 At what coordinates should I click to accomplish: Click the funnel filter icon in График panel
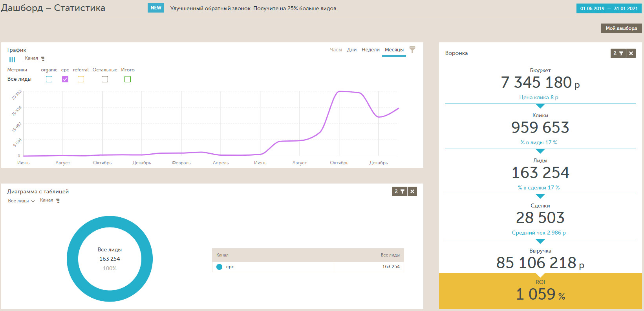[x=412, y=50]
